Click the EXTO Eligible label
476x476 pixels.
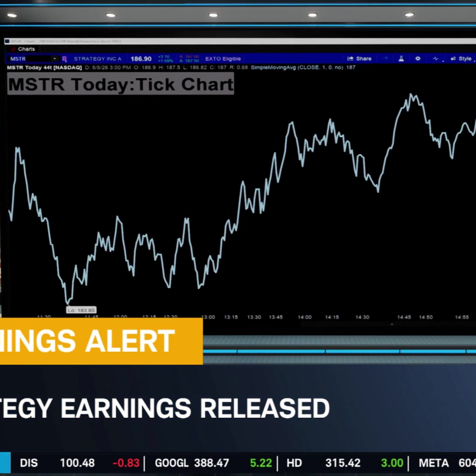click(223, 59)
